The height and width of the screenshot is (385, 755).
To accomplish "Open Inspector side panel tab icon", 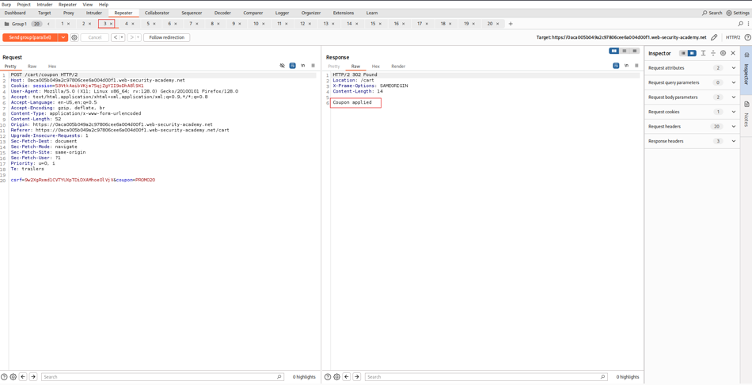I will coord(746,55).
